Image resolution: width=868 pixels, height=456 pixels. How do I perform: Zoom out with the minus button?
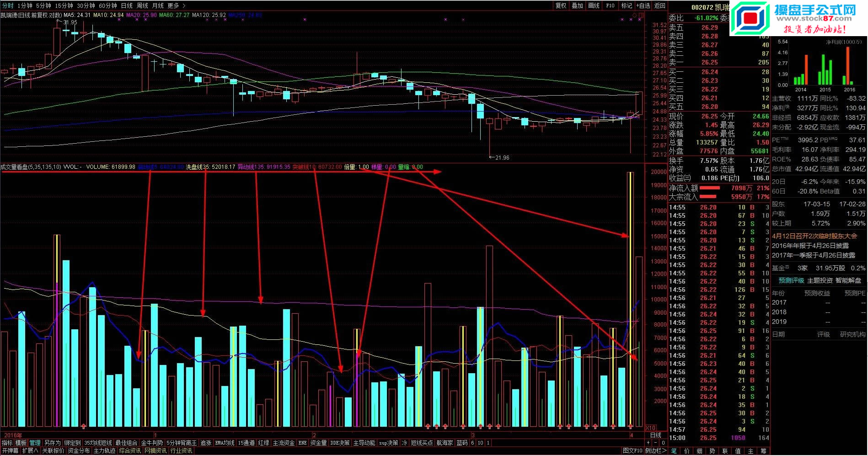(656, 443)
